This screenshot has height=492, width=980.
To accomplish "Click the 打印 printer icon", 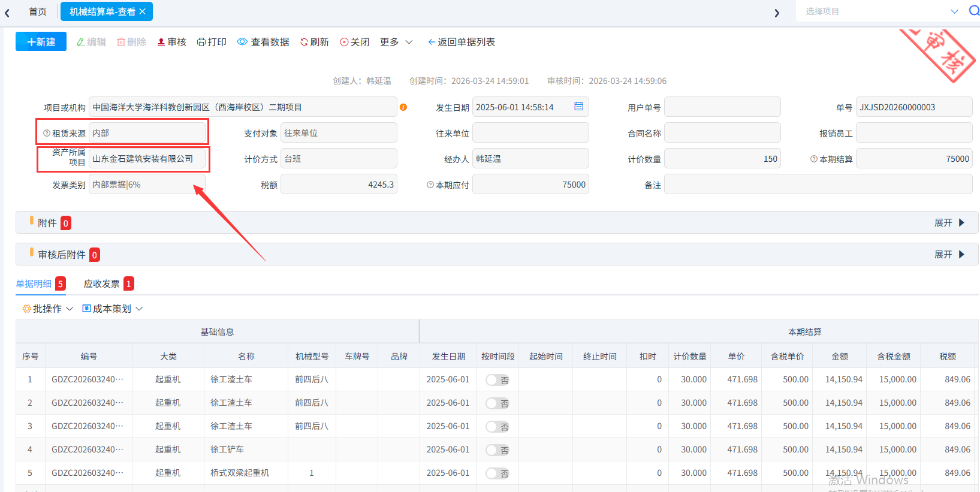I will (x=201, y=42).
